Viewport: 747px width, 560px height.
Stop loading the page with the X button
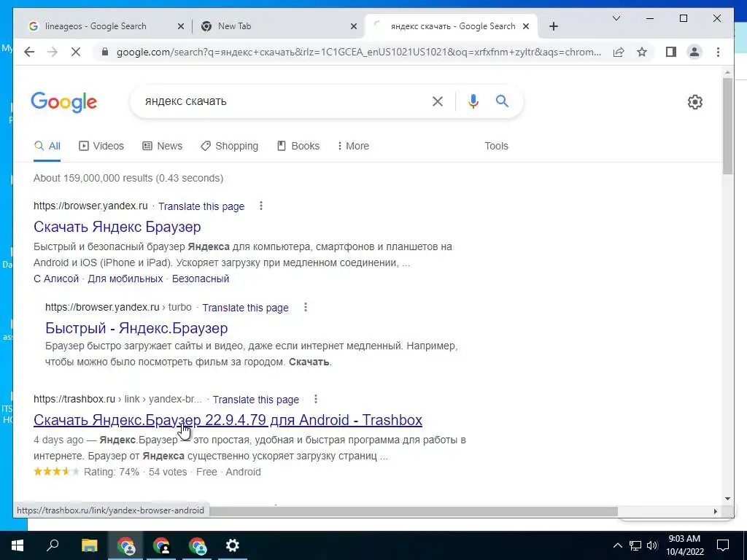76,52
